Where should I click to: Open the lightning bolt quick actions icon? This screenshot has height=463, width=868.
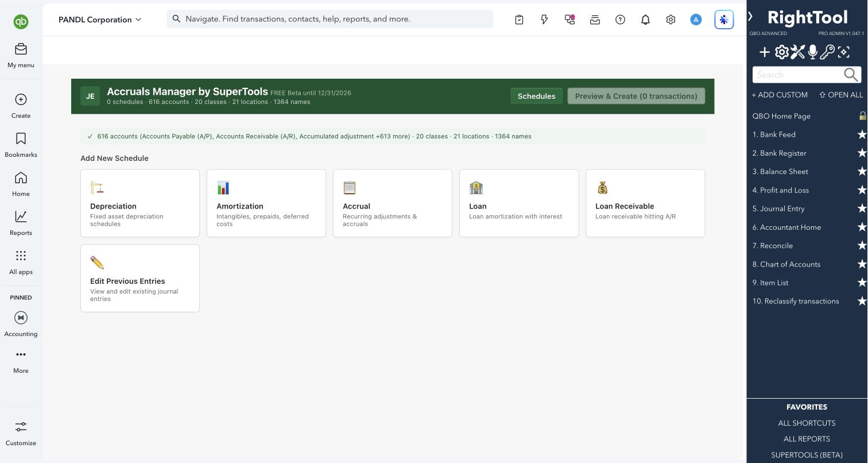tap(544, 20)
